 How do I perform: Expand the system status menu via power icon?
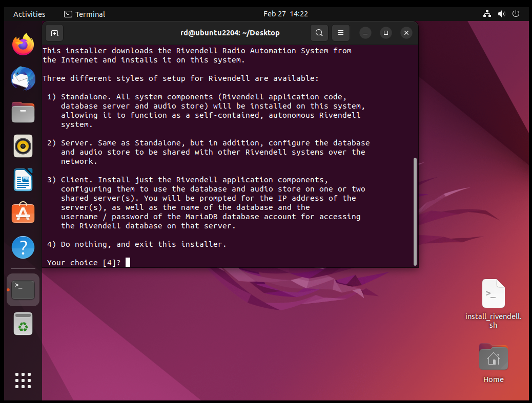(516, 14)
